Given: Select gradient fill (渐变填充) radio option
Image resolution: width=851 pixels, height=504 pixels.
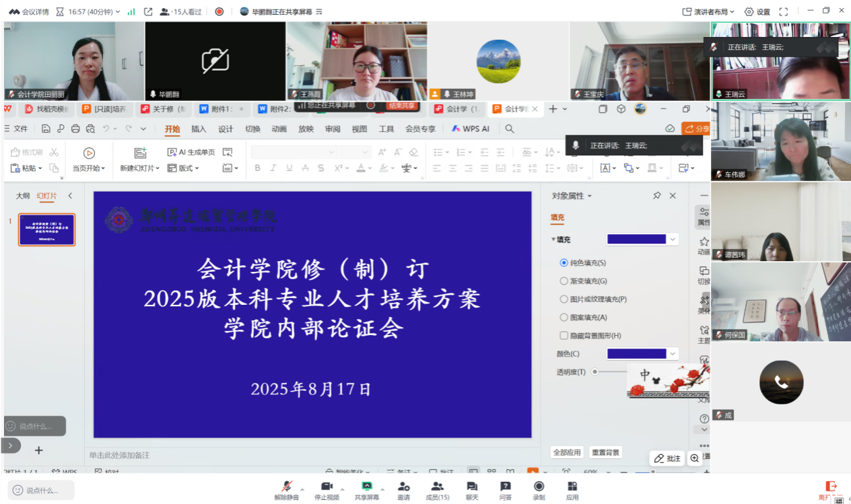Looking at the screenshot, I should [564, 281].
